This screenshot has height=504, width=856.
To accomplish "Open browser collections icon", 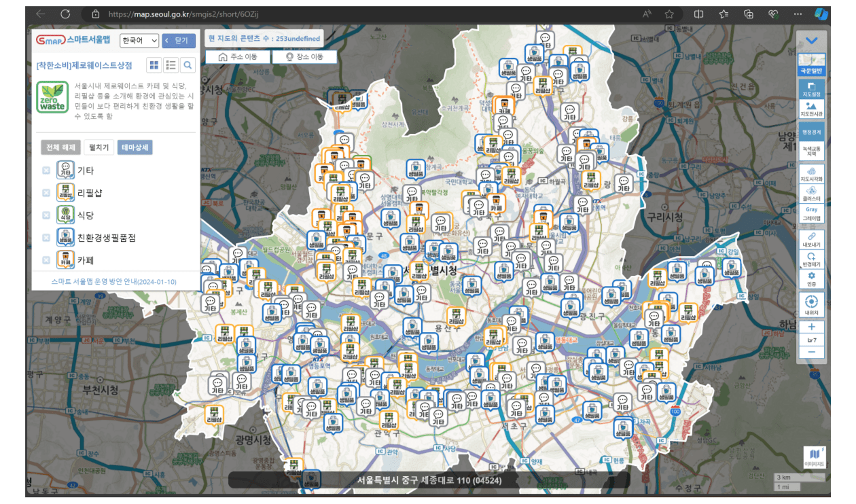I will click(x=749, y=14).
